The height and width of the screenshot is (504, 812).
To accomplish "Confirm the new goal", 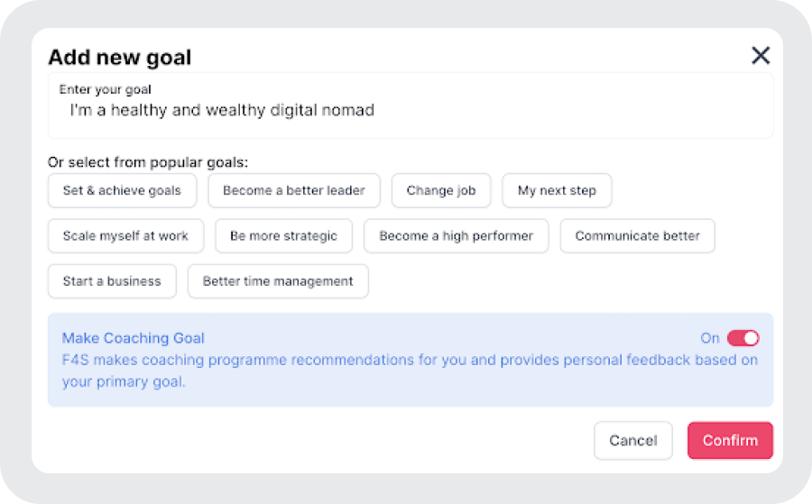I will pos(730,440).
